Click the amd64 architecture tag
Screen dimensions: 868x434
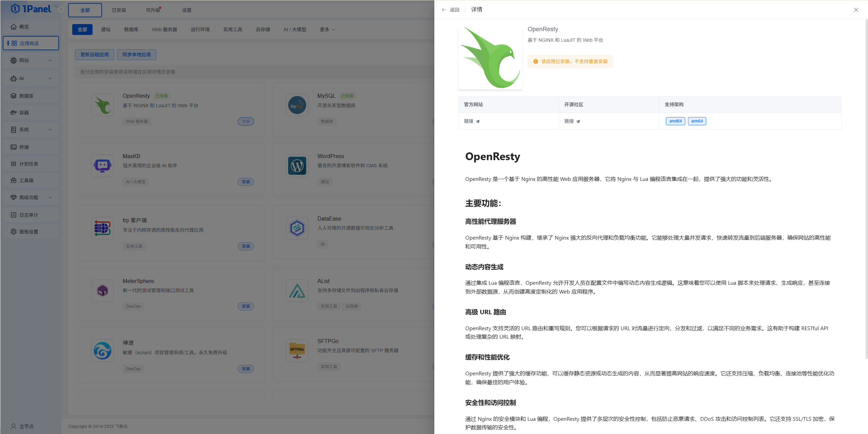point(675,121)
